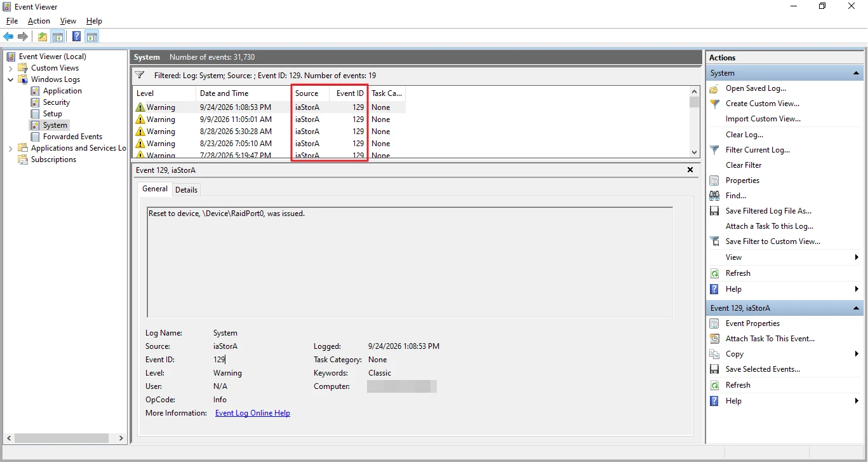868x462 pixels.
Task: Click the Properties icon in Actions pane
Action: [714, 180]
